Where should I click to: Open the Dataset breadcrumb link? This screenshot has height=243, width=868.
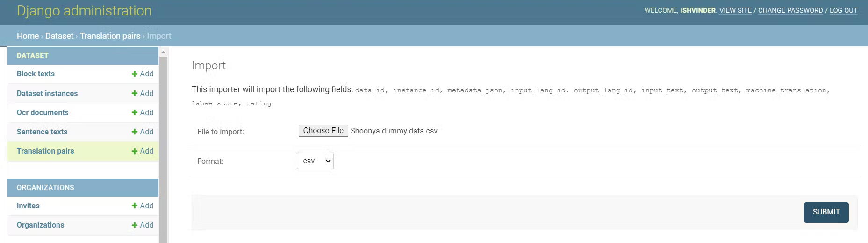[59, 36]
